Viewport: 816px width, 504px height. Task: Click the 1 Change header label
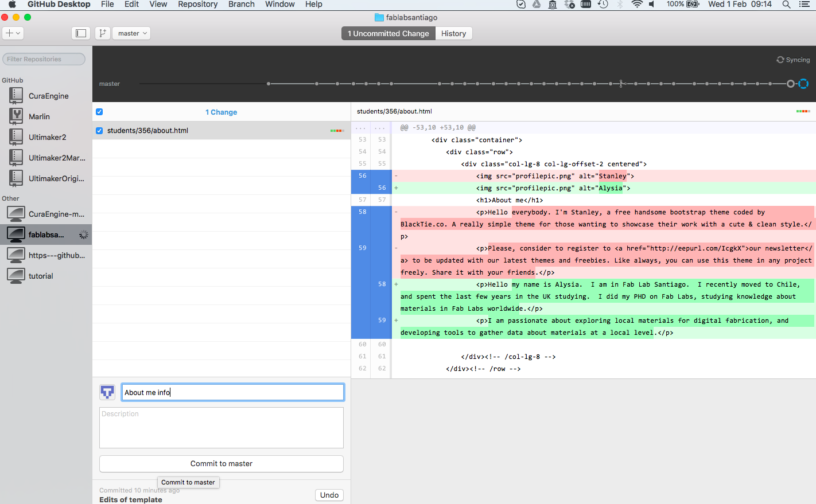[x=221, y=112]
